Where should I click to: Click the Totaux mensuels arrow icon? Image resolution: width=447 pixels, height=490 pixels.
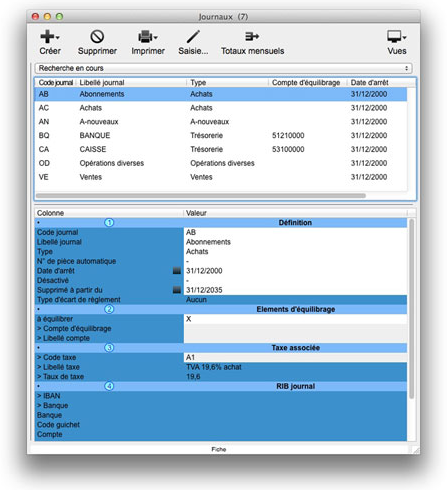(252, 36)
